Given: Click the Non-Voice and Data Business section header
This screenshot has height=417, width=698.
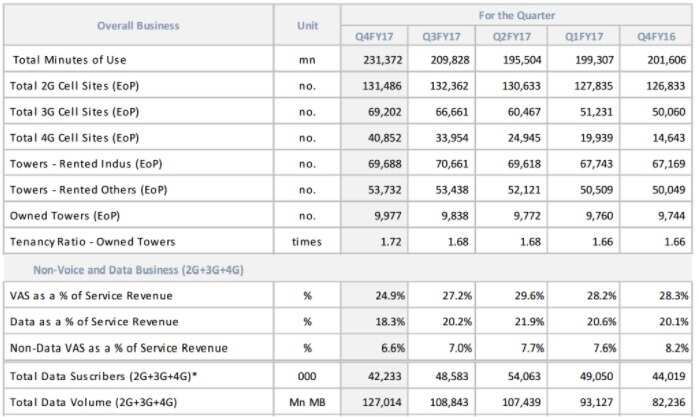Looking at the screenshot, I should pos(139,269).
